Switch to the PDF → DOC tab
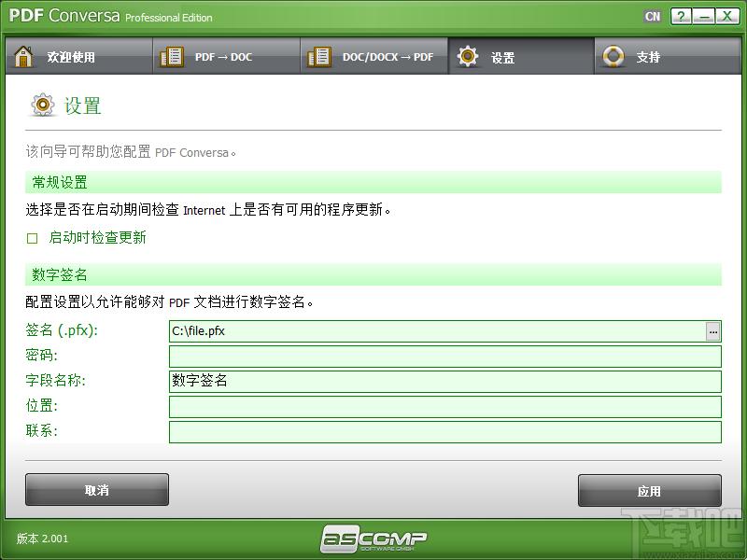This screenshot has width=747, height=560. (227, 56)
